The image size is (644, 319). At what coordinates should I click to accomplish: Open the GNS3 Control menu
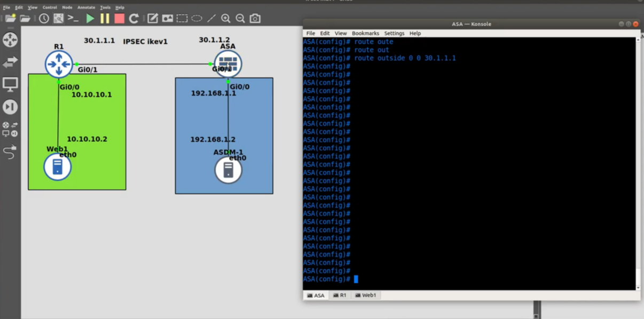[x=50, y=7]
